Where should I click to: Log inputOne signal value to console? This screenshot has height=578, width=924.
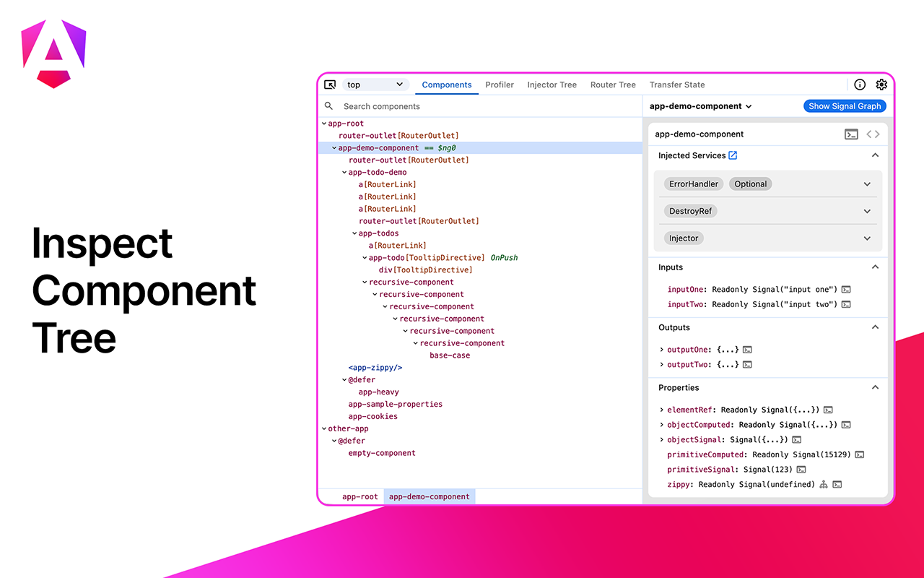[845, 289]
